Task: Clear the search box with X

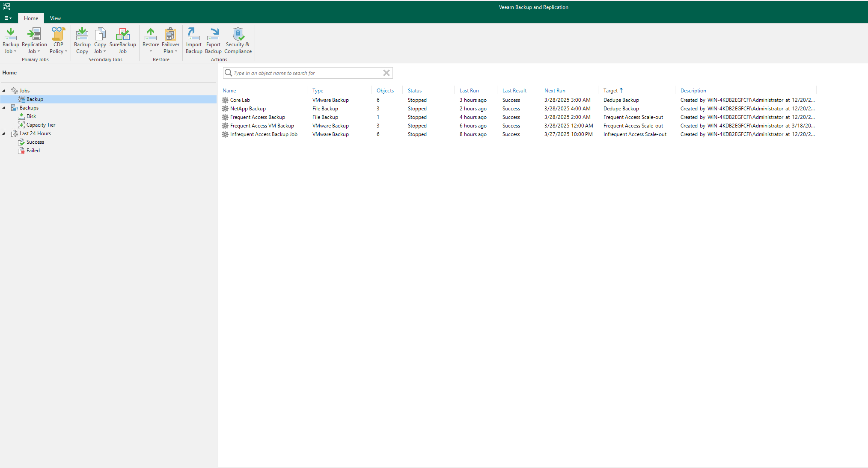Action: pyautogui.click(x=386, y=73)
